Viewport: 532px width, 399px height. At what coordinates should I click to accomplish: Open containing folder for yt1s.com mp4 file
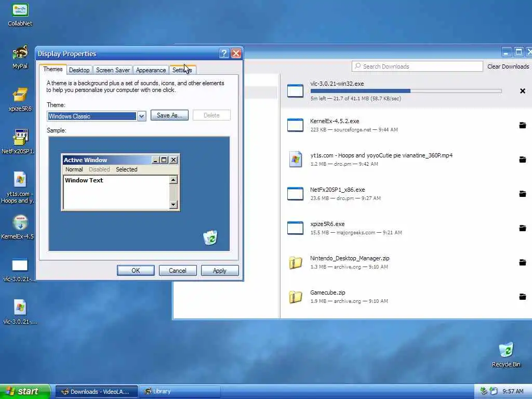coord(523,159)
